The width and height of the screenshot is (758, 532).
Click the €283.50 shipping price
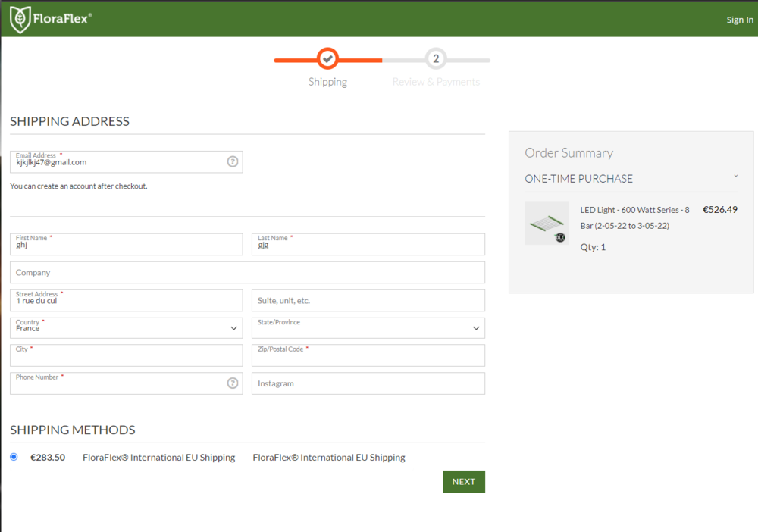coord(47,457)
